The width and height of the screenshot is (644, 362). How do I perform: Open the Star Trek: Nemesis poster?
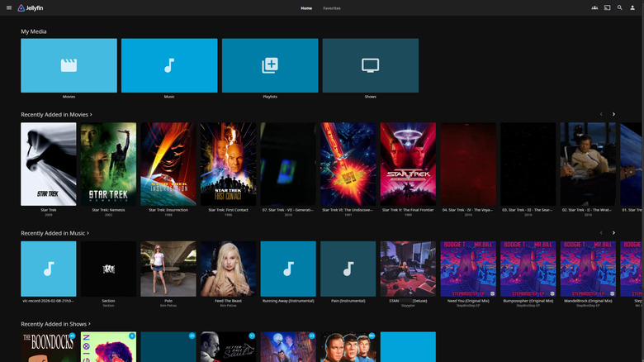(x=108, y=164)
